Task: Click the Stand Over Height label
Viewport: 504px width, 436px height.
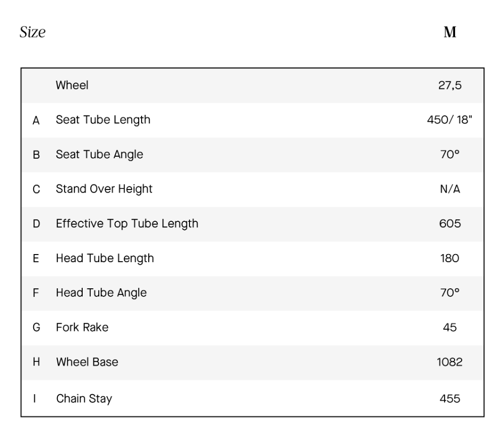Action: coord(104,190)
